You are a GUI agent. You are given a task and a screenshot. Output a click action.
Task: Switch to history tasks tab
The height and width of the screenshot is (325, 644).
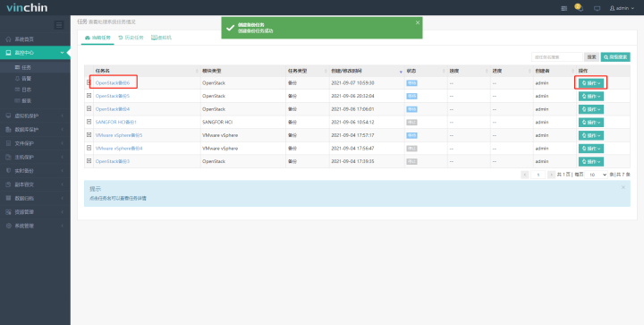coord(131,38)
